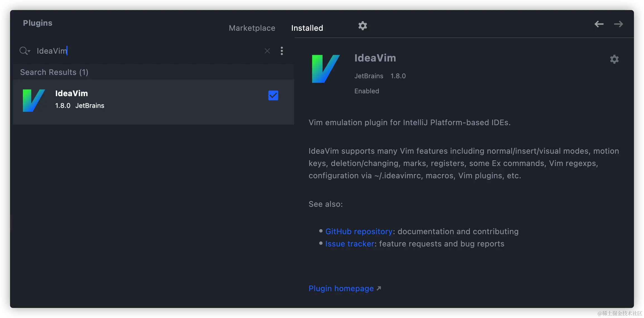Open the search options three-dot menu
The width and height of the screenshot is (644, 318).
pos(282,51)
